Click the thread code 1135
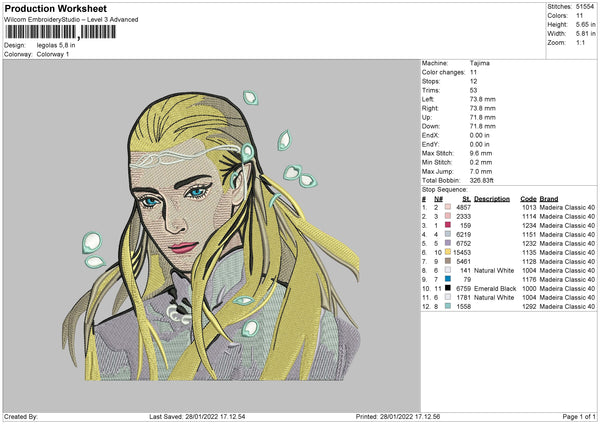 pos(529,253)
